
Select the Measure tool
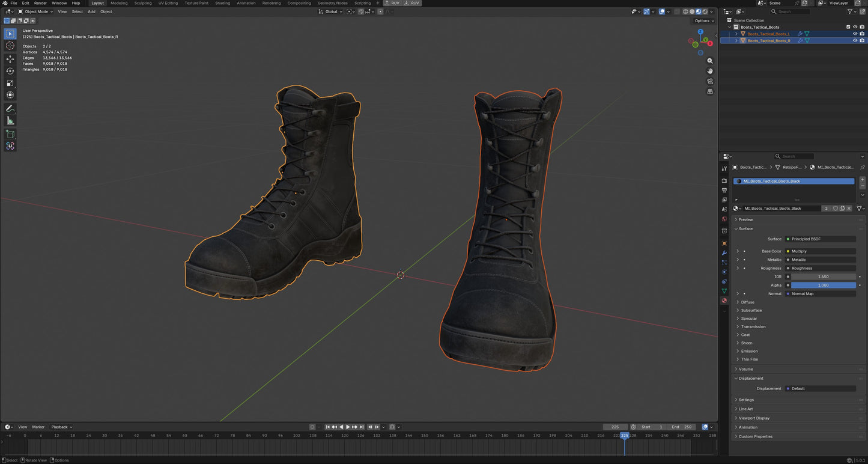[x=10, y=121]
